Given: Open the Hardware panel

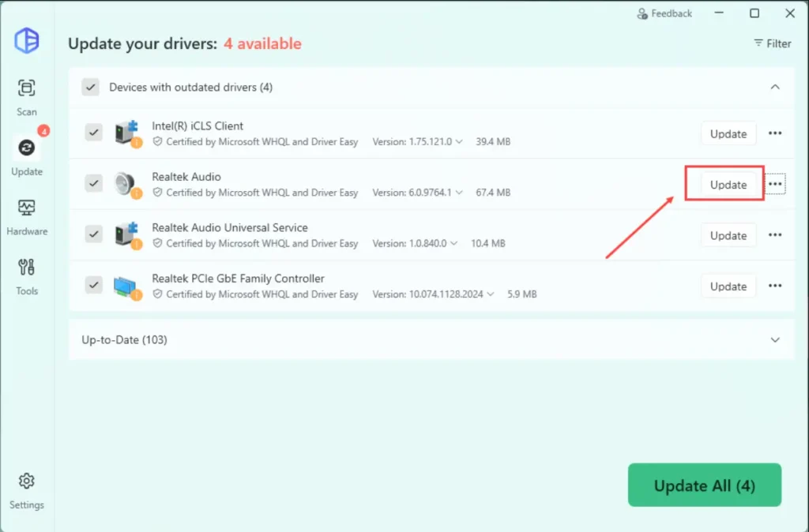Looking at the screenshot, I should [26, 215].
